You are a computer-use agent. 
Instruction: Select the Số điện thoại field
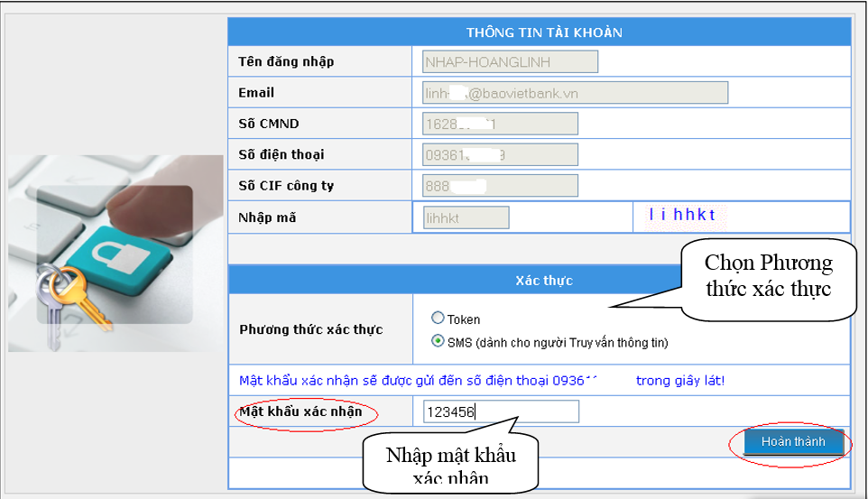(x=500, y=154)
